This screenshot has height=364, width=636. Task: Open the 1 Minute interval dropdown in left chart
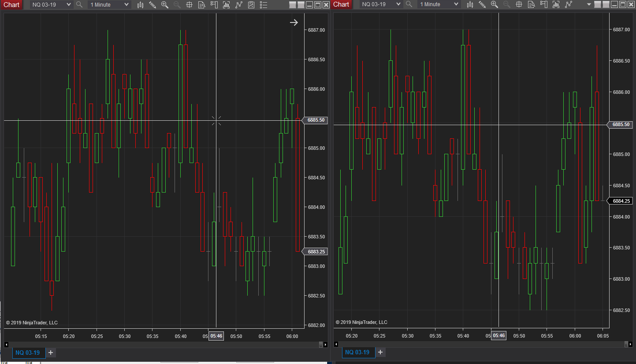point(109,4)
